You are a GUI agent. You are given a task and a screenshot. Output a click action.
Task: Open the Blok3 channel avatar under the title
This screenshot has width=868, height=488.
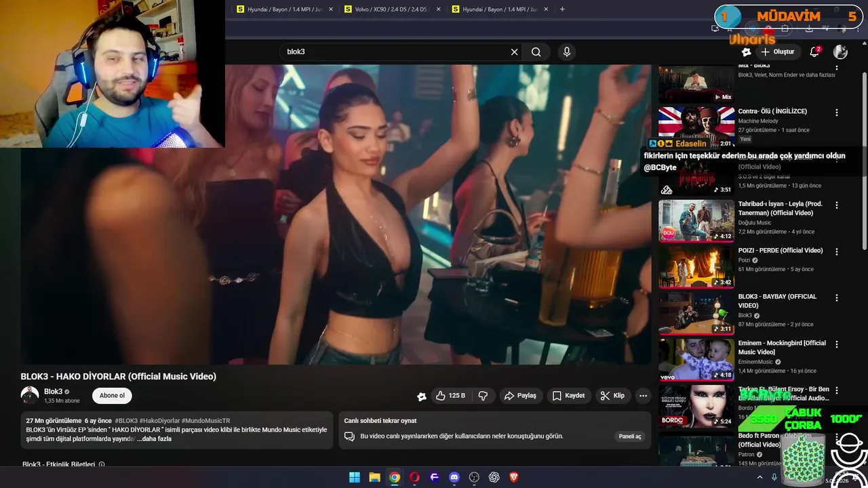(30, 395)
